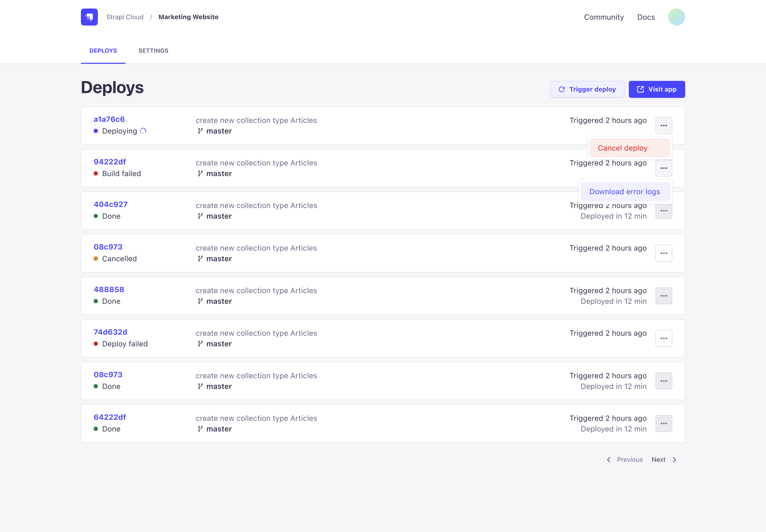Choose Cancel deploy from the menu
The image size is (766, 532).
coord(629,148)
